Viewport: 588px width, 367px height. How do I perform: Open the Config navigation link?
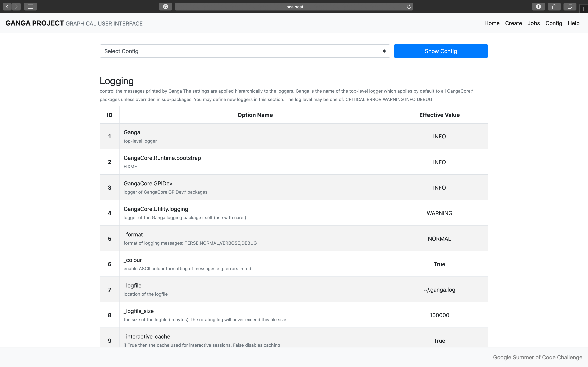point(554,23)
